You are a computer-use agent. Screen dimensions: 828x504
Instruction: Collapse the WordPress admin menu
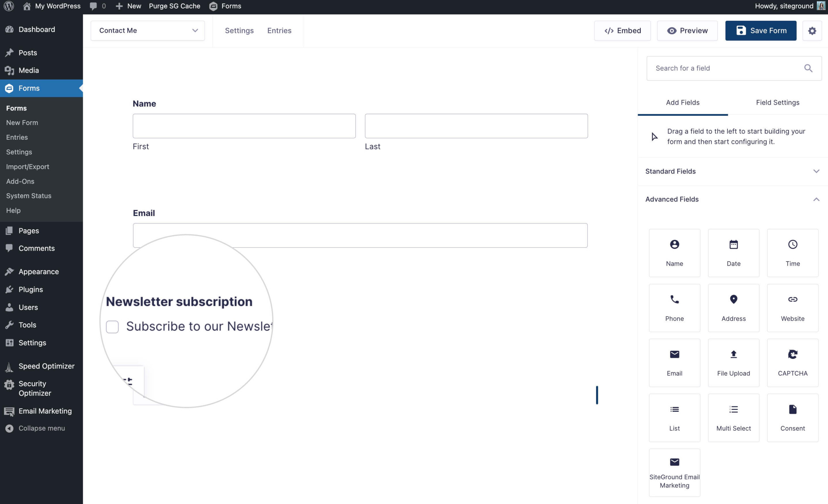click(41, 428)
